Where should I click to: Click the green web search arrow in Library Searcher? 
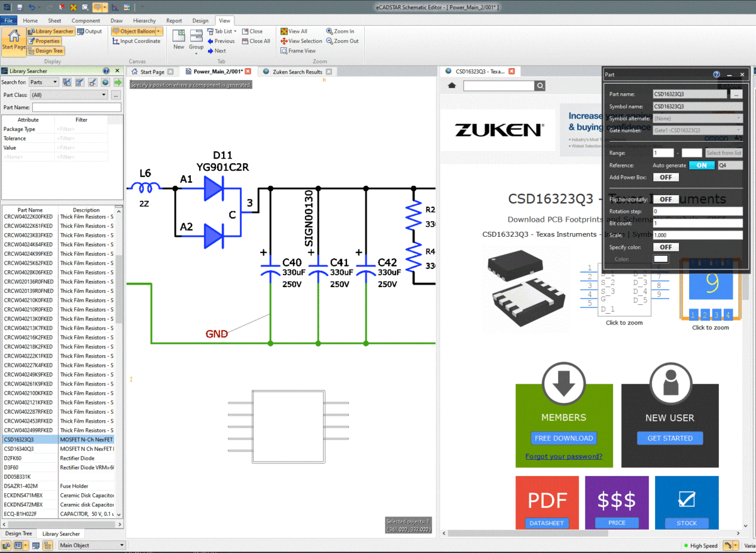pos(117,82)
